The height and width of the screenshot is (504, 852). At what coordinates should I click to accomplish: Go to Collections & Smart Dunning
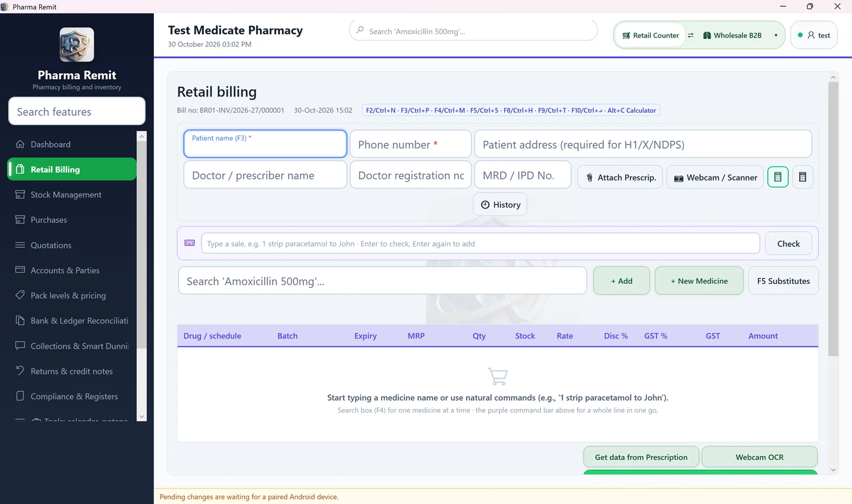coord(72,346)
